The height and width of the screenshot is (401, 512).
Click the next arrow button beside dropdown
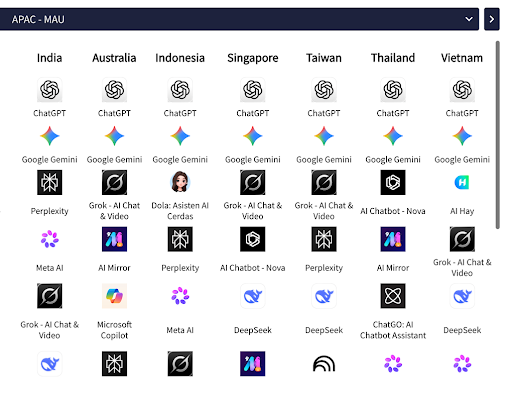492,19
